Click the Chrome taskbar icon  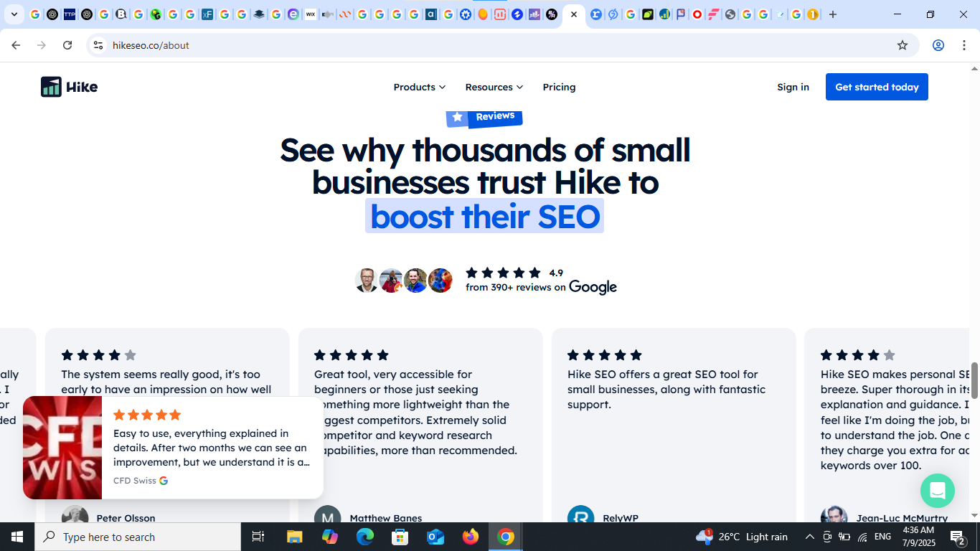(x=506, y=537)
